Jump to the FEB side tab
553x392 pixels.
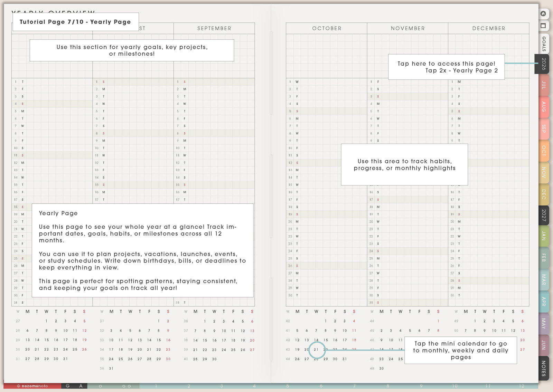tap(543, 258)
